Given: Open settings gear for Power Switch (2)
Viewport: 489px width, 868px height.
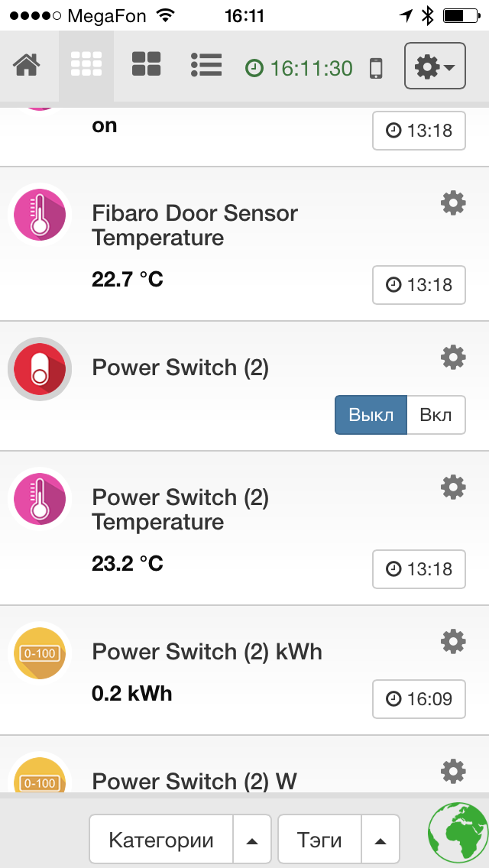Looking at the screenshot, I should 453,357.
